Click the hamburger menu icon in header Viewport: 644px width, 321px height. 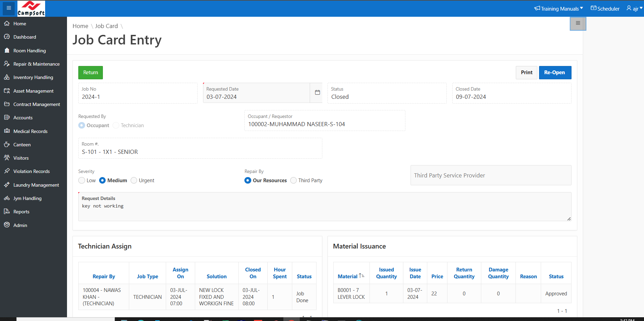(x=9, y=8)
